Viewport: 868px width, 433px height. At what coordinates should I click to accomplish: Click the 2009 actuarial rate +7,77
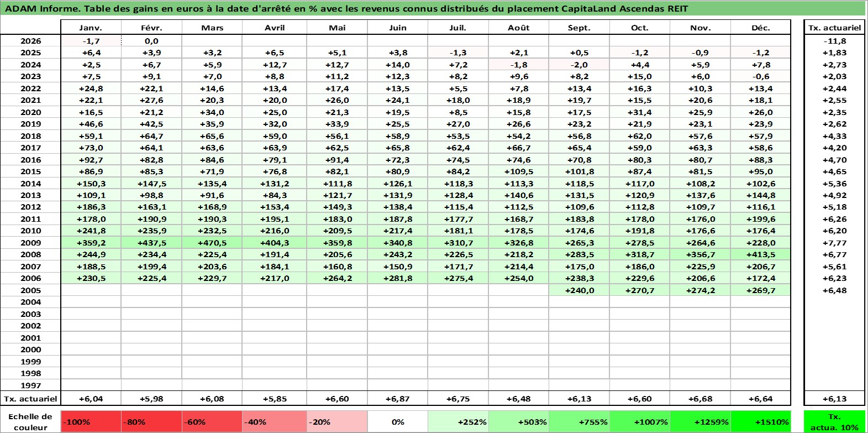[x=834, y=243]
